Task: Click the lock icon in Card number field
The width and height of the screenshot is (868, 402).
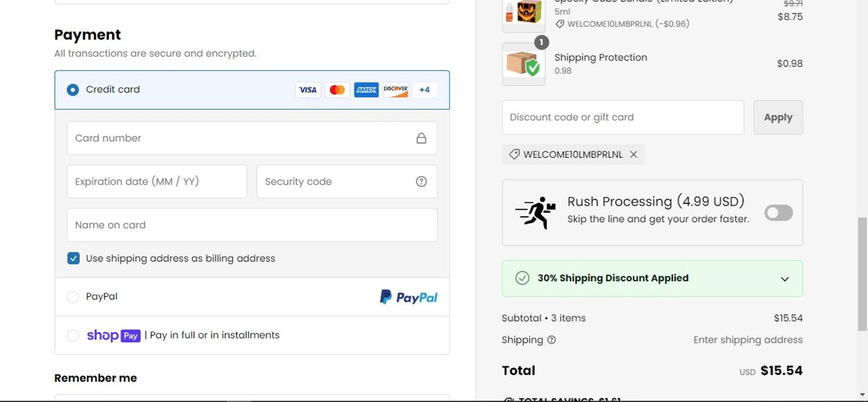Action: 421,138
